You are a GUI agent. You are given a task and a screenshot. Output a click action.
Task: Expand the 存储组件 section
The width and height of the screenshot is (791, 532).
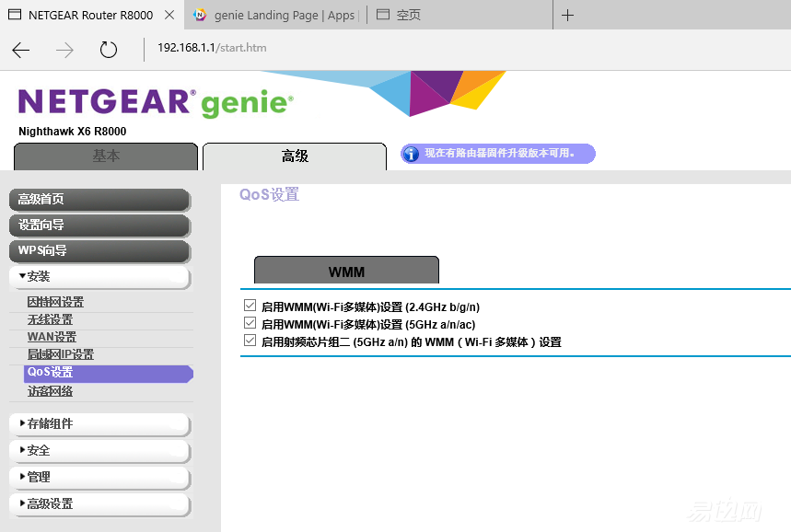(x=99, y=424)
